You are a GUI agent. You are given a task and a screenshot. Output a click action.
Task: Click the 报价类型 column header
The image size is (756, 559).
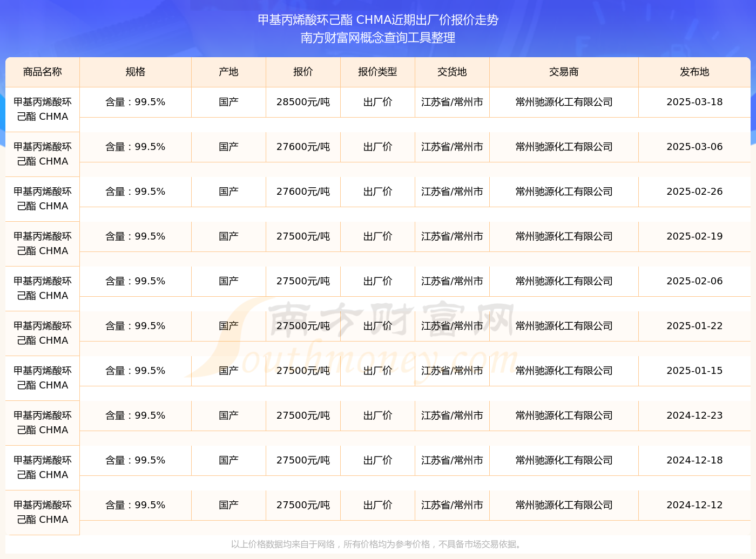click(377, 72)
